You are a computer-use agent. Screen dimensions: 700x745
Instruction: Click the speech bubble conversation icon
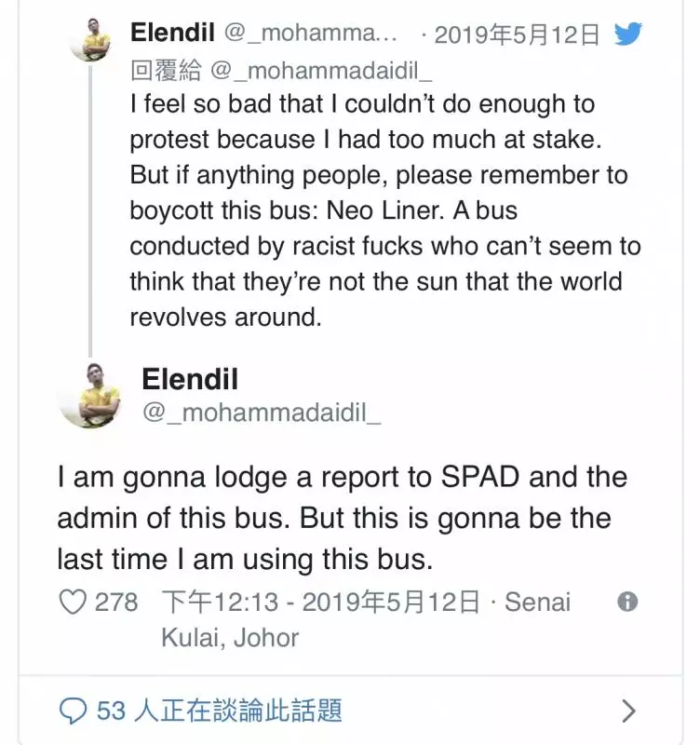[74, 711]
